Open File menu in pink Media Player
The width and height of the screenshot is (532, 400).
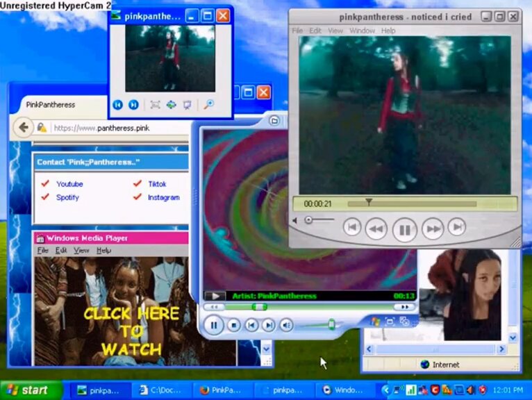coord(43,251)
